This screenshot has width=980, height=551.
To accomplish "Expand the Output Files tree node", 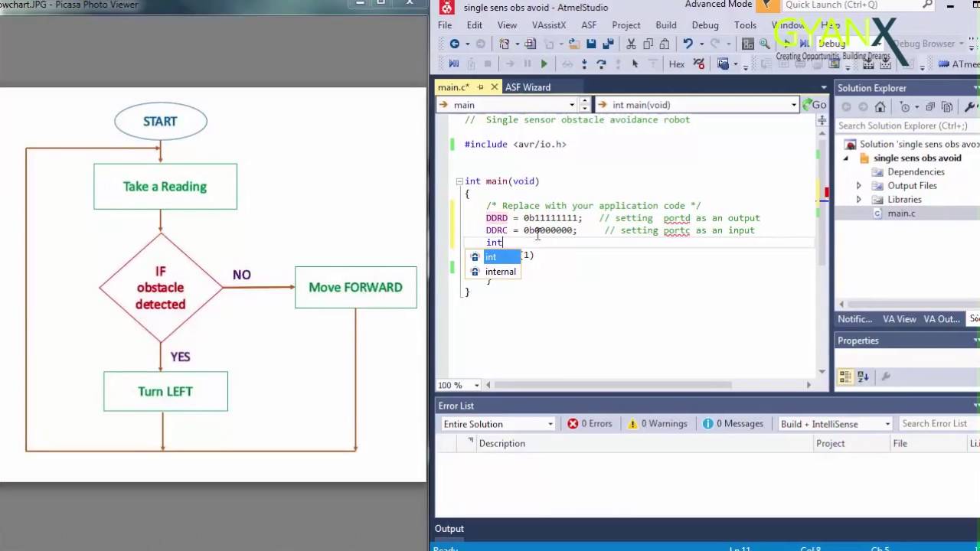I will click(858, 186).
